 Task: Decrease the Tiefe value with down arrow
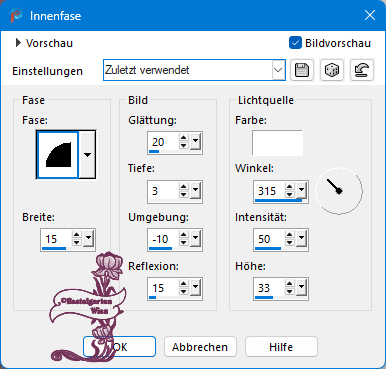coord(184,195)
